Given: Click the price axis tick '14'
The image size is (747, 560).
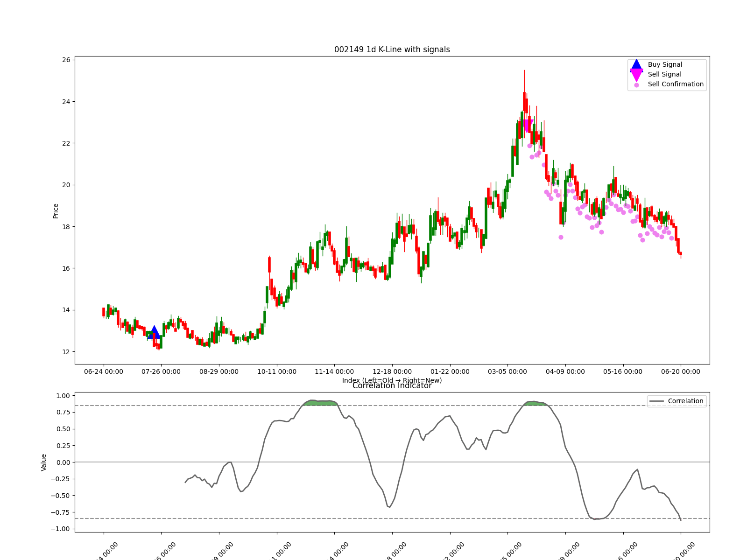Looking at the screenshot, I should pos(66,310).
